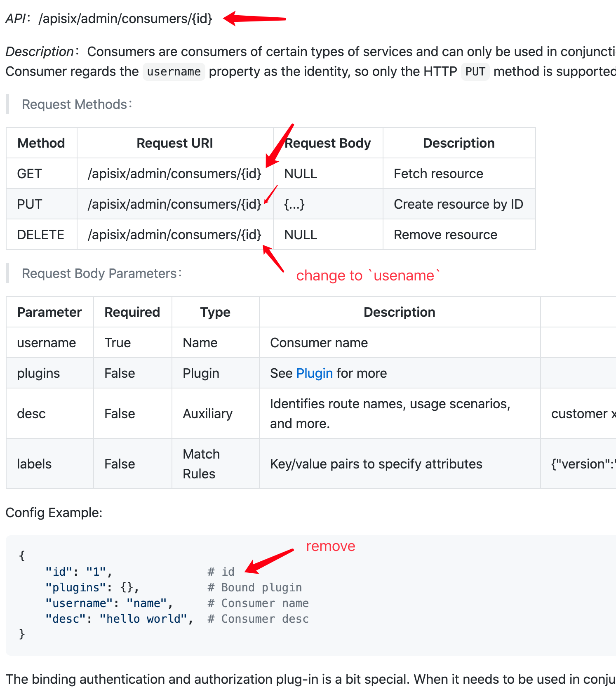Click the request URI in the PUT row
The width and height of the screenshot is (616, 692).
pyautogui.click(x=174, y=204)
